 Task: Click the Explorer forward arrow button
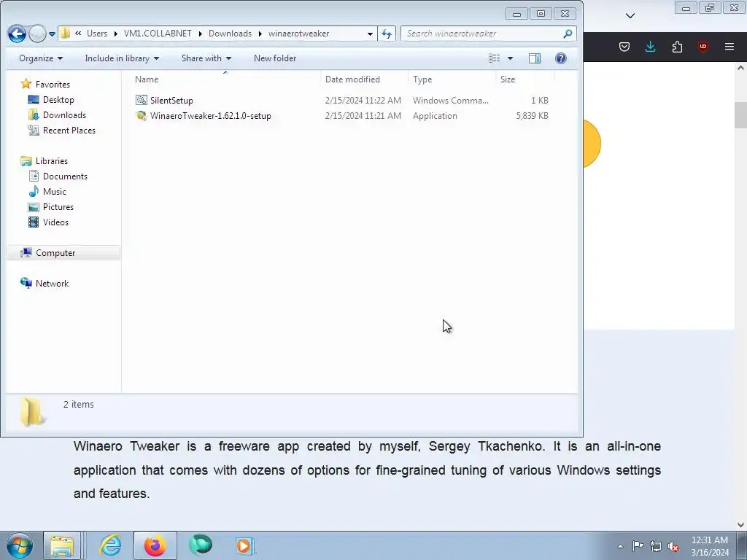[37, 34]
